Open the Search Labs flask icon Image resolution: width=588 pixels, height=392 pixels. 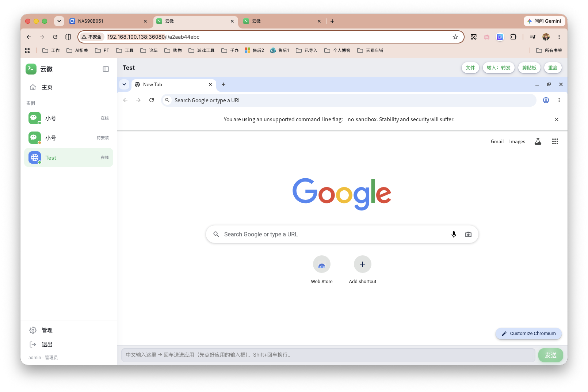538,141
